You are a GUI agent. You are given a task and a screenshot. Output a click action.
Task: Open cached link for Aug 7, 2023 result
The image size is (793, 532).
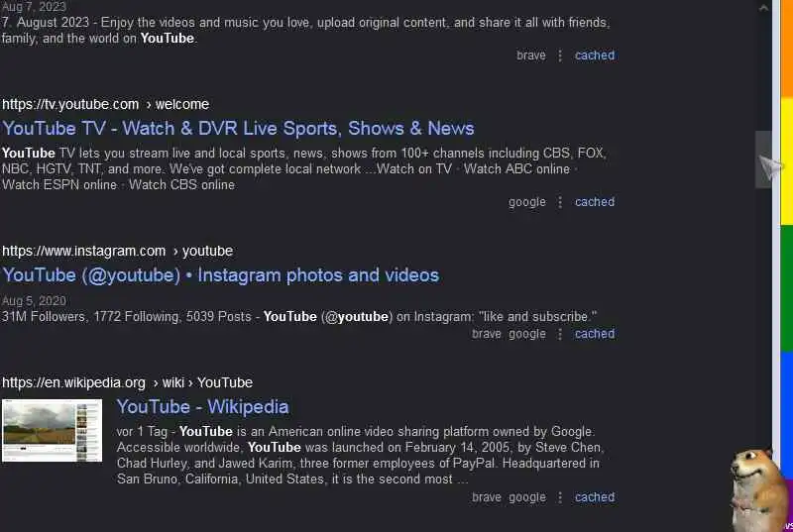[x=595, y=55]
